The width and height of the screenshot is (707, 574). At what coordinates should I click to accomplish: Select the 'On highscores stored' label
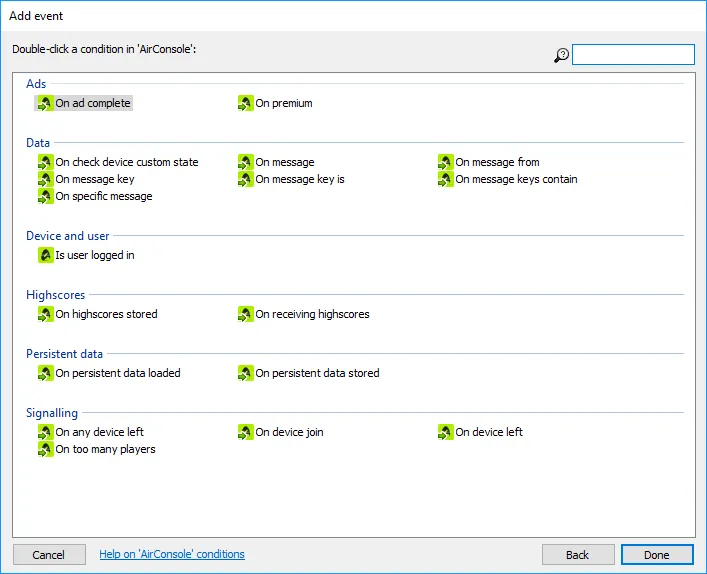[x=106, y=314]
